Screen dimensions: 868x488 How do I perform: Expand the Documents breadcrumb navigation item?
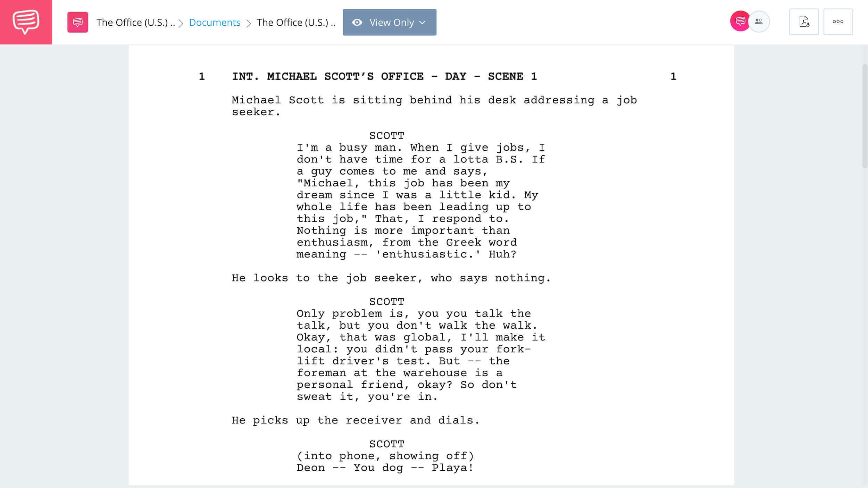[215, 22]
